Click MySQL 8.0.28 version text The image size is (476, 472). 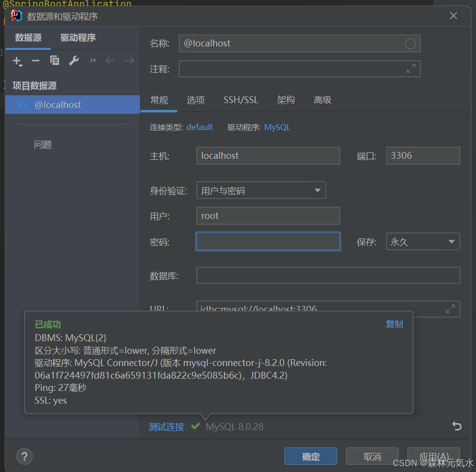point(234,427)
